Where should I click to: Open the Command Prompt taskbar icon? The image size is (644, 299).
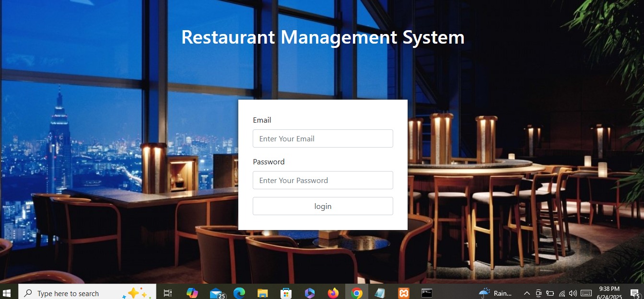pyautogui.click(x=427, y=293)
